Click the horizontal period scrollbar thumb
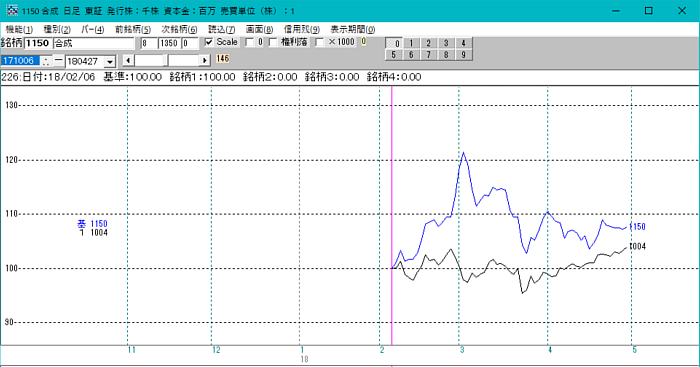Screen dimensions: 700x367 [166, 60]
